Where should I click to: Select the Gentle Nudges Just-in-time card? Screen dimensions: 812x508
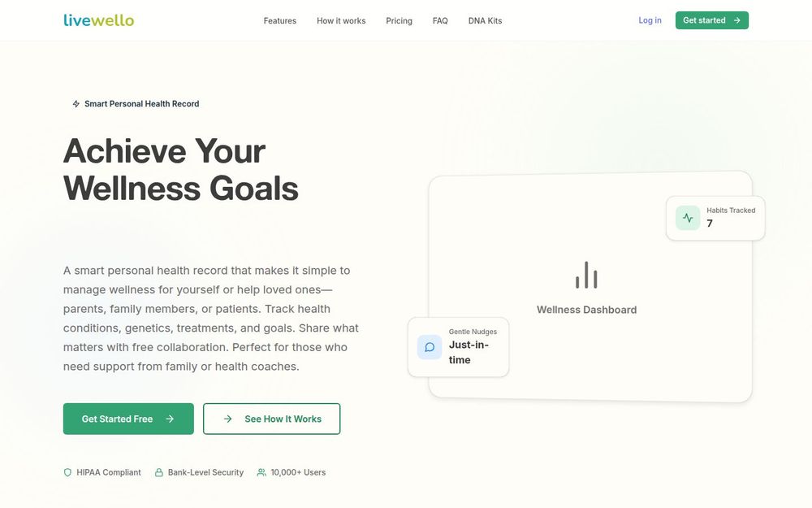point(458,347)
